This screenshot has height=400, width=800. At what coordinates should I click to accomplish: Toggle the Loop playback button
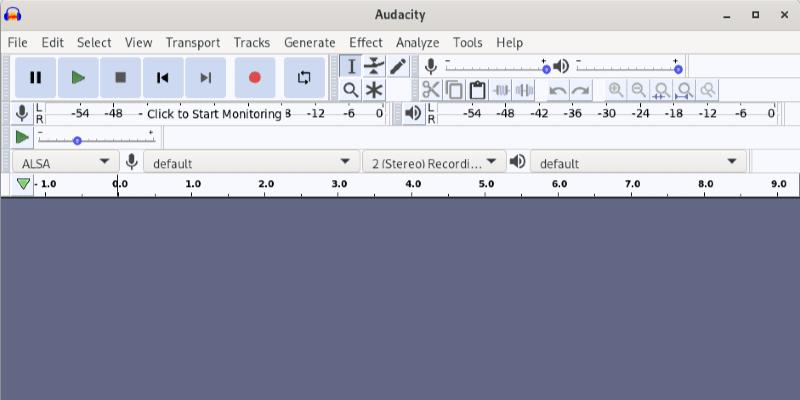(x=304, y=78)
